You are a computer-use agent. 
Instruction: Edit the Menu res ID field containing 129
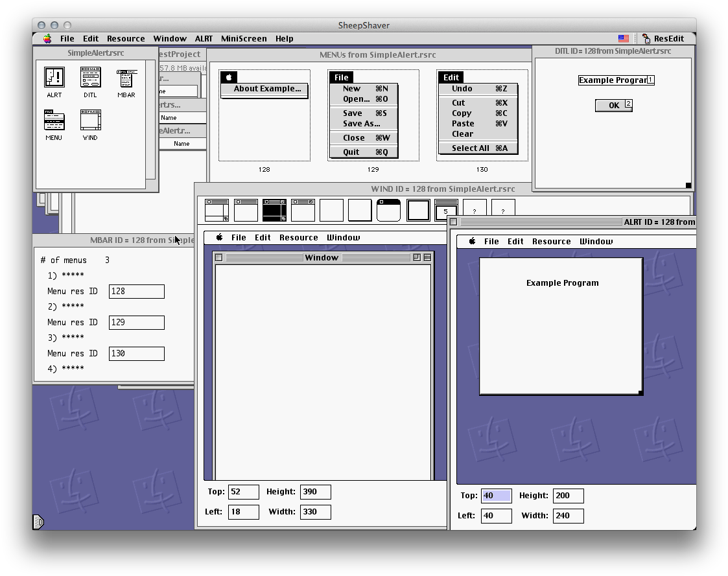[136, 322]
